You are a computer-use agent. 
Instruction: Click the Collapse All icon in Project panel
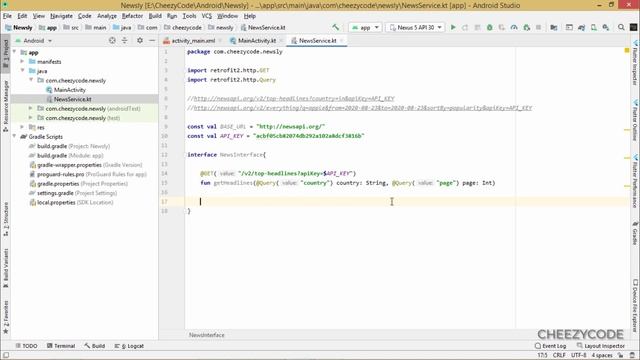tap(125, 40)
